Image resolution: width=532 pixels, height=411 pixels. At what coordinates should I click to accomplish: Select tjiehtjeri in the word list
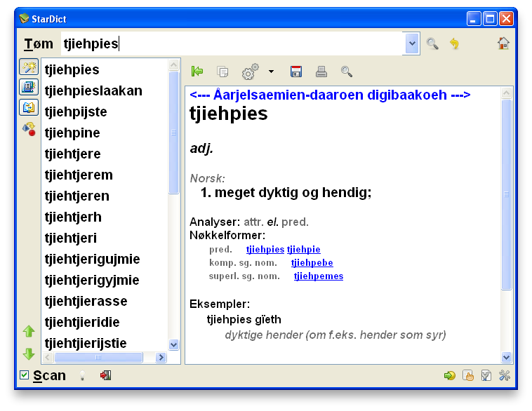click(105, 238)
